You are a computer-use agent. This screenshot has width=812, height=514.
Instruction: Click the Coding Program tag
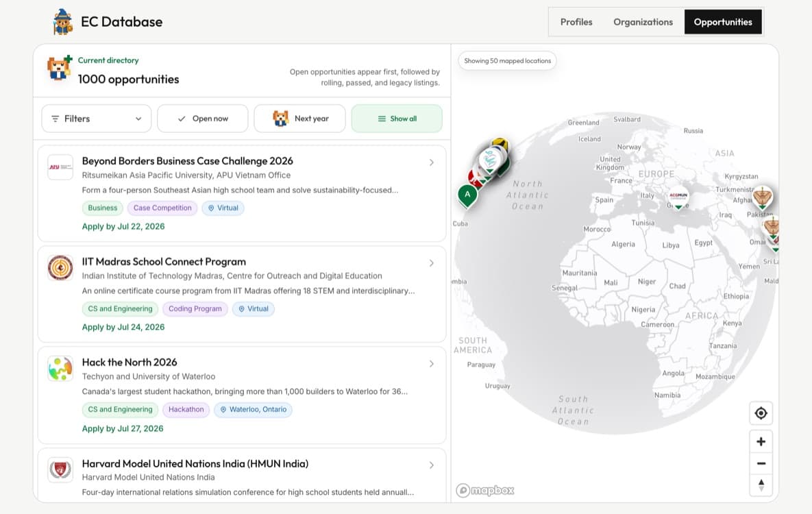click(x=195, y=309)
